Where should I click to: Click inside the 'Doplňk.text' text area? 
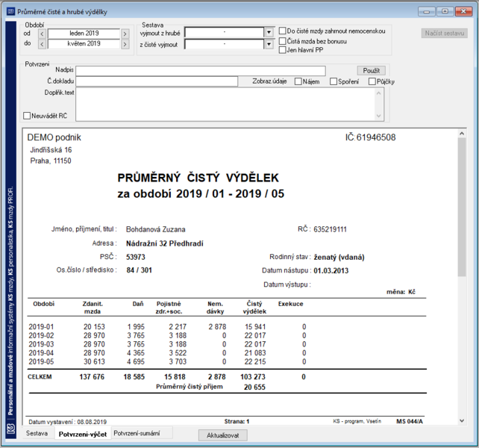click(x=225, y=105)
